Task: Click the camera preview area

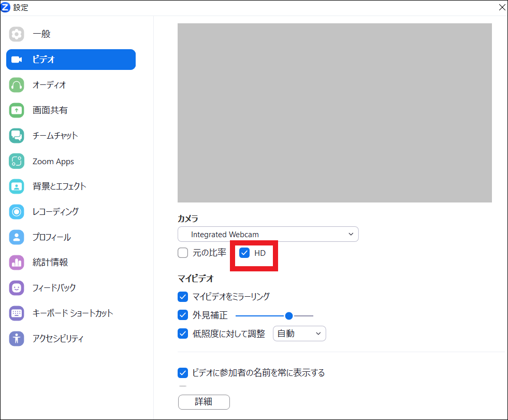Action: (x=335, y=113)
